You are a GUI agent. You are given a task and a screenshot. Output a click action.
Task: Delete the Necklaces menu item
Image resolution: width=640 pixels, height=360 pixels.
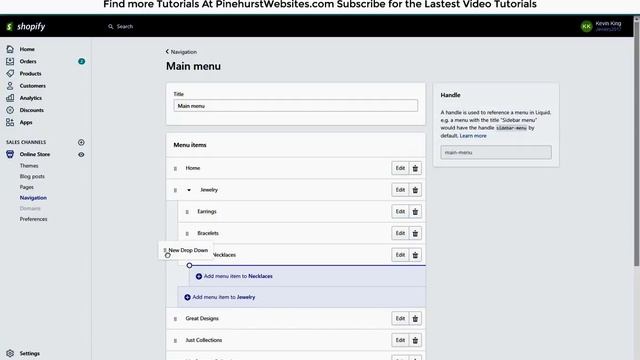415,255
